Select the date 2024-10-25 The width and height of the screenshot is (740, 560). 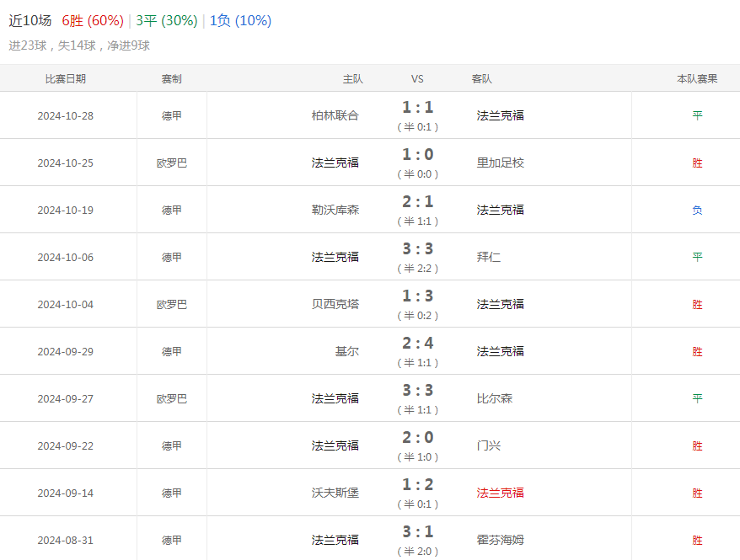(x=66, y=163)
